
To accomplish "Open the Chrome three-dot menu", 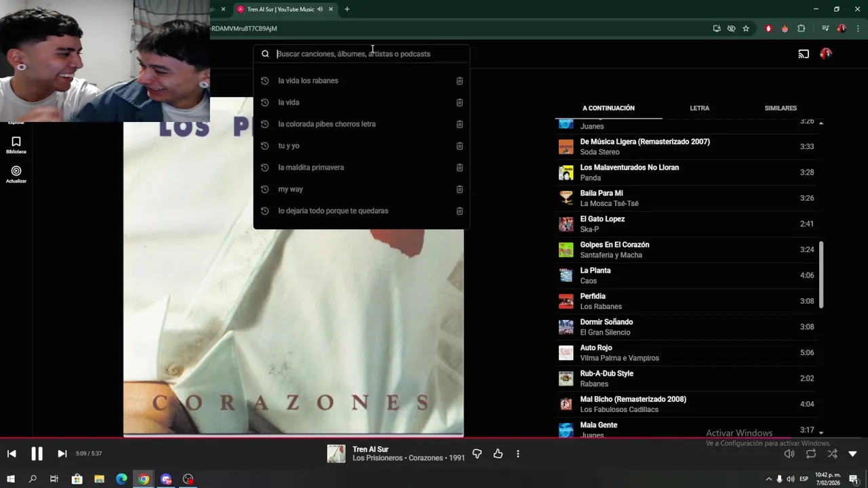I will click(x=859, y=28).
